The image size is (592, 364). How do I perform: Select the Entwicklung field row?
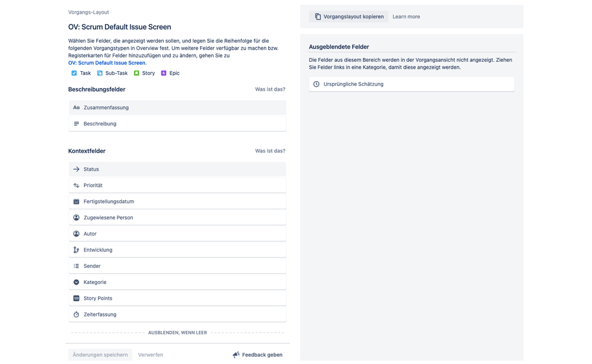click(177, 250)
